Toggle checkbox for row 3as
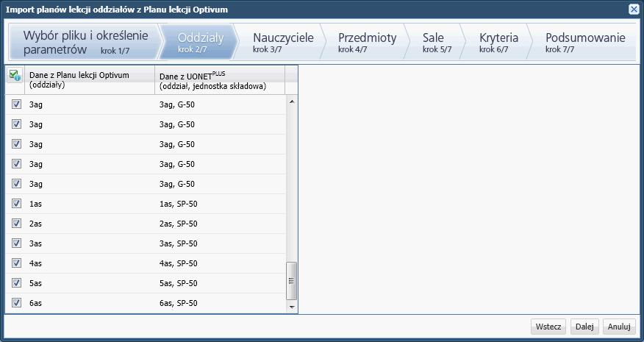 [x=16, y=243]
